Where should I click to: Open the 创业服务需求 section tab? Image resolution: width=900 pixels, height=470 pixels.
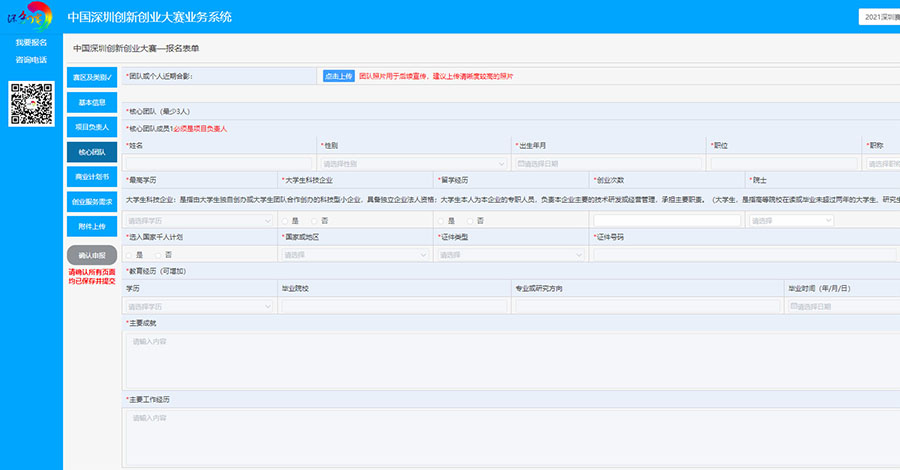pos(92,202)
